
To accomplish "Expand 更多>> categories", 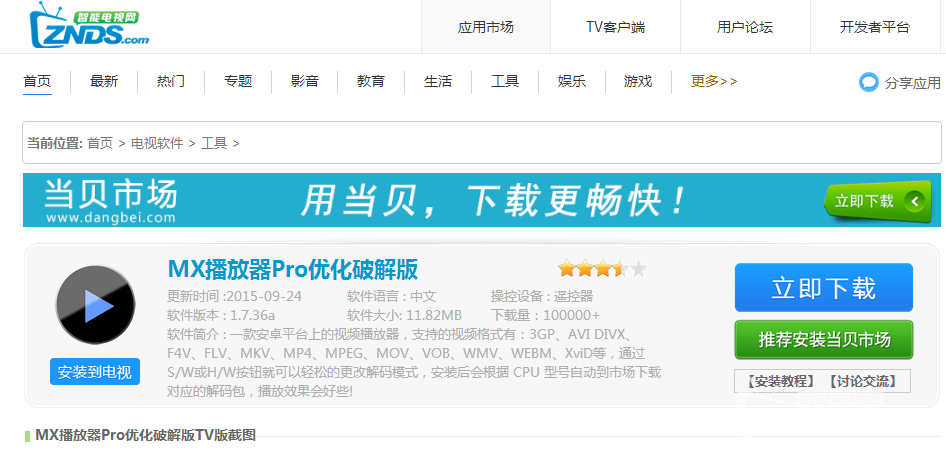I will pos(714,81).
